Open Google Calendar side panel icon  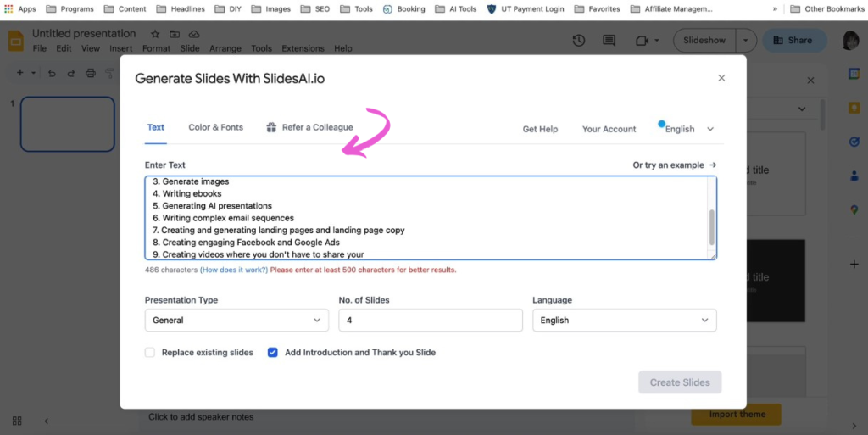point(854,74)
